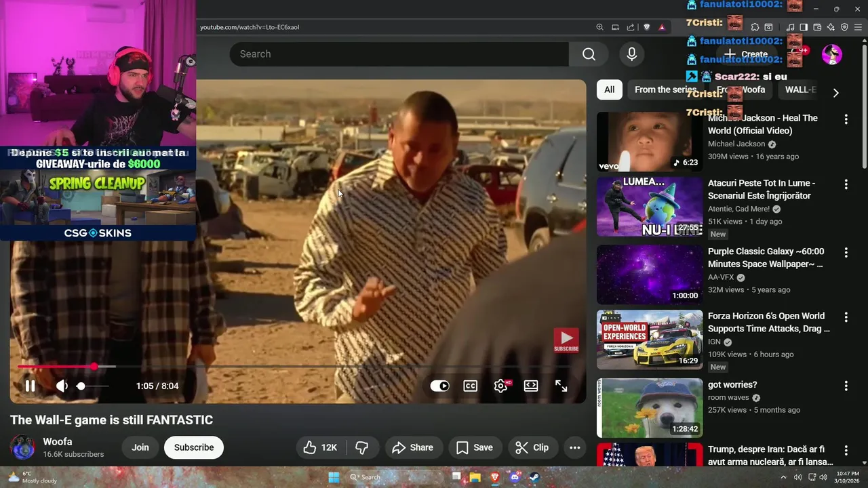Open the Brave Shields lion icon

coord(647,27)
